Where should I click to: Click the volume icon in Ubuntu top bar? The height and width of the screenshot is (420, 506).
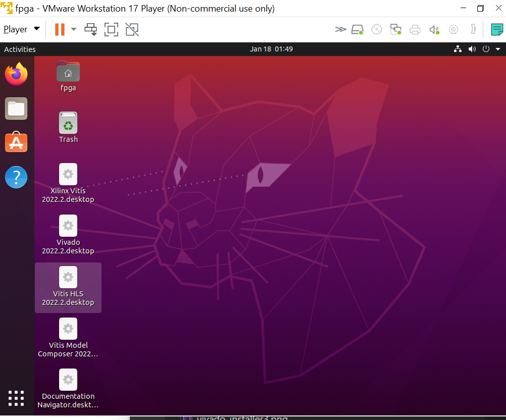click(472, 49)
